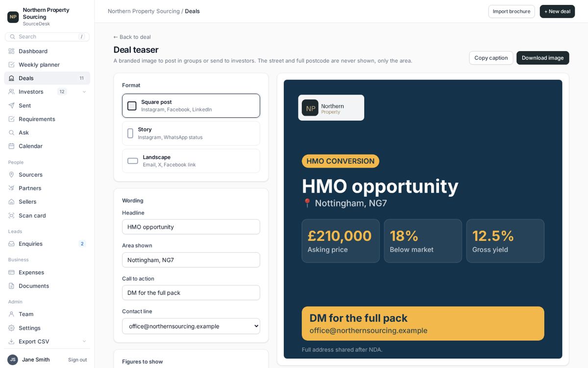Click the Expenses icon in sidebar
Viewport: 588px width, 368px height.
point(12,272)
